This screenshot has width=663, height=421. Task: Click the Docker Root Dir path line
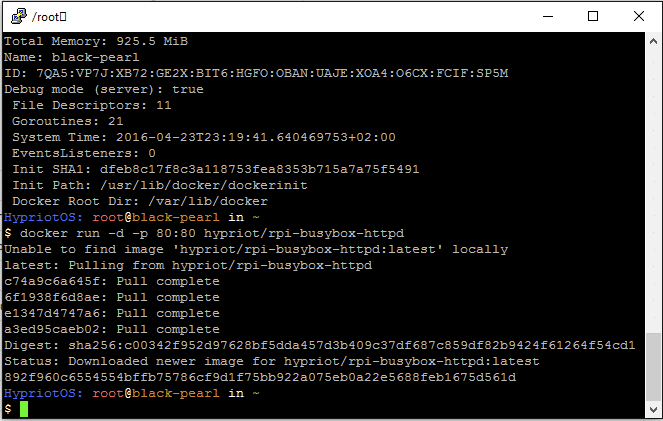[x=140, y=201]
